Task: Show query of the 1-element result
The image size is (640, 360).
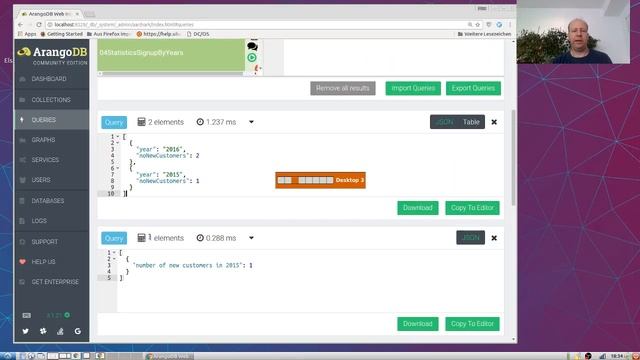Action: [114, 238]
